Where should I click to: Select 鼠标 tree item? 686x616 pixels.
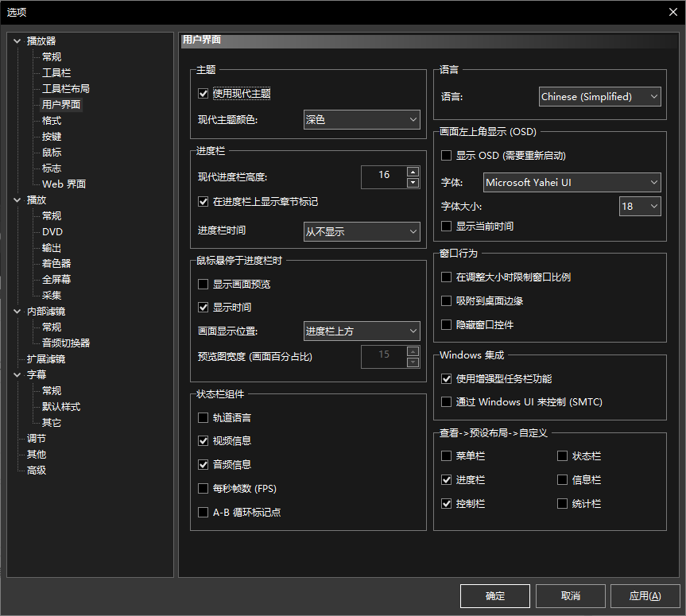pyautogui.click(x=52, y=153)
